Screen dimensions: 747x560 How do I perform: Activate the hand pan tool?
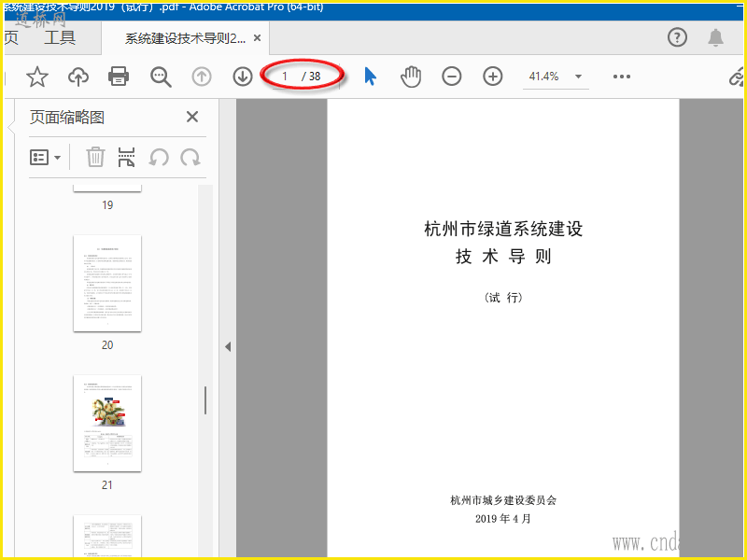(411, 77)
